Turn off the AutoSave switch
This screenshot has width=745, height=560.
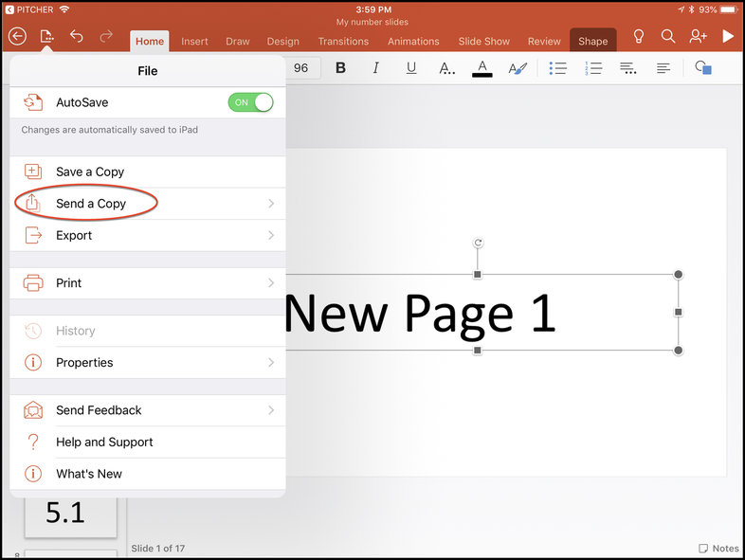coord(250,102)
